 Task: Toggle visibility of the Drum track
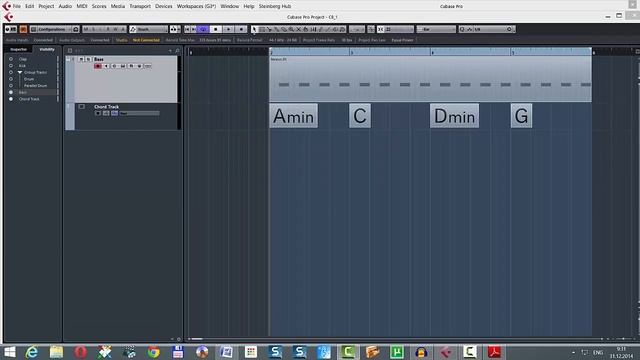point(11,79)
